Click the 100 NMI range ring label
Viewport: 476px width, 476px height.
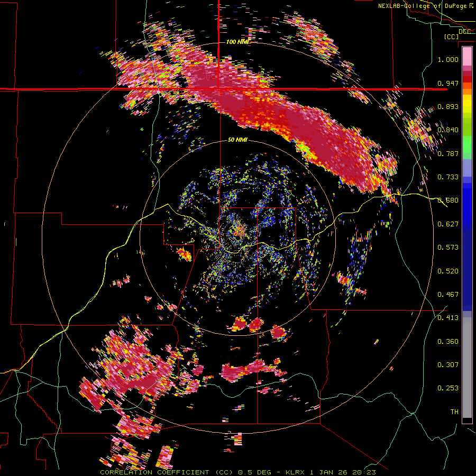237,42
